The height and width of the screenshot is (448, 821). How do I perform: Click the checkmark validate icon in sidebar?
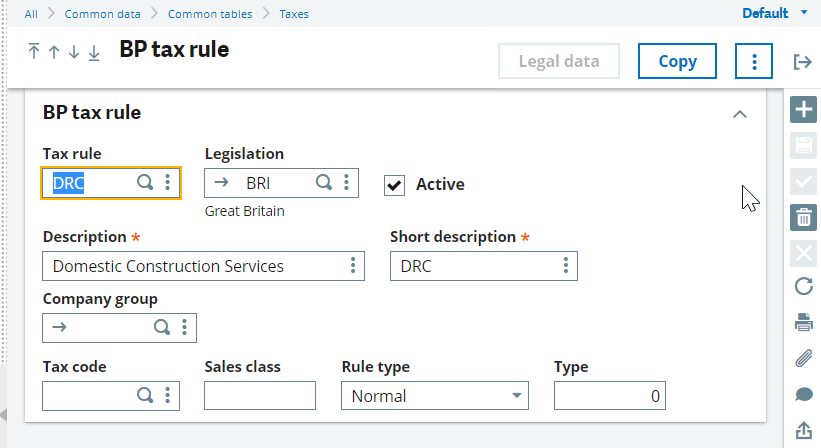click(803, 181)
